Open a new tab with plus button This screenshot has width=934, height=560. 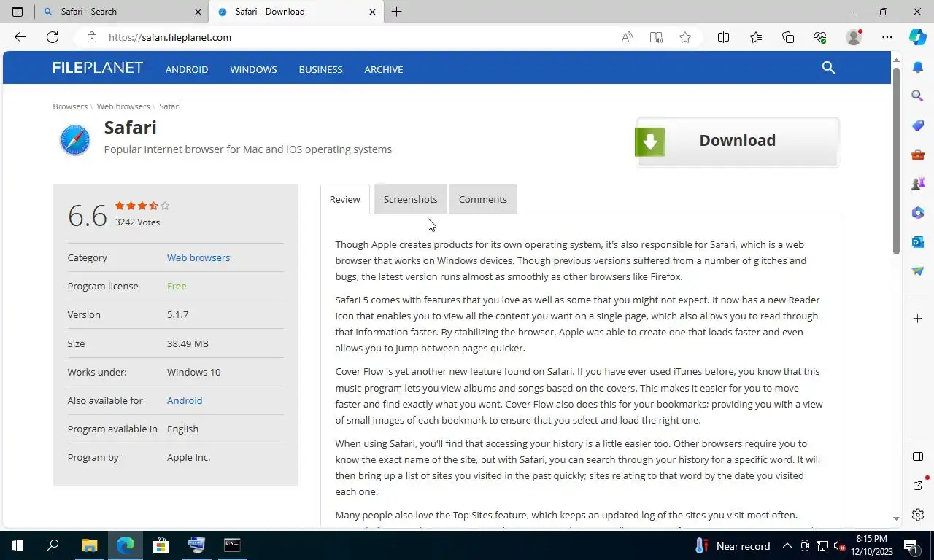click(x=396, y=12)
